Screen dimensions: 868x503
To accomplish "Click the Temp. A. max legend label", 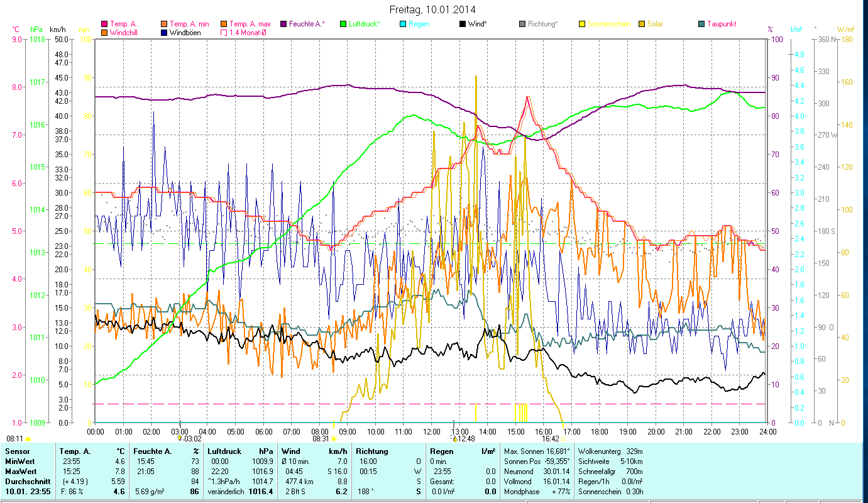I will pyautogui.click(x=250, y=24).
